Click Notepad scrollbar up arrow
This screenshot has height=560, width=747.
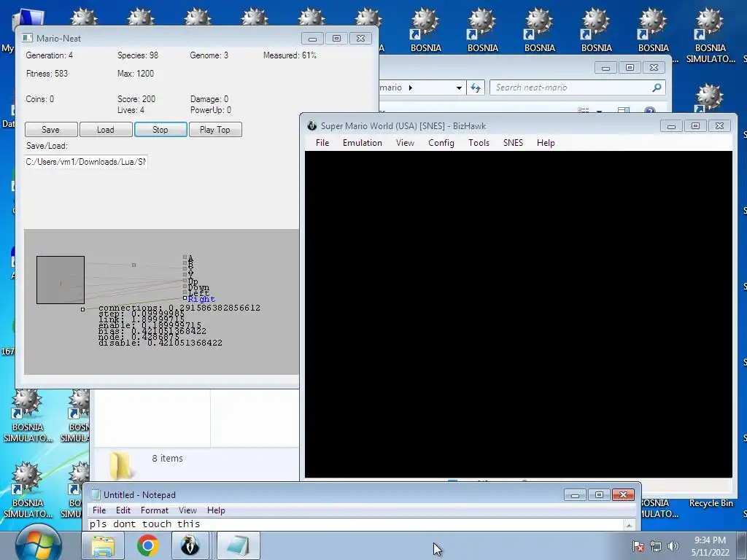point(629,525)
